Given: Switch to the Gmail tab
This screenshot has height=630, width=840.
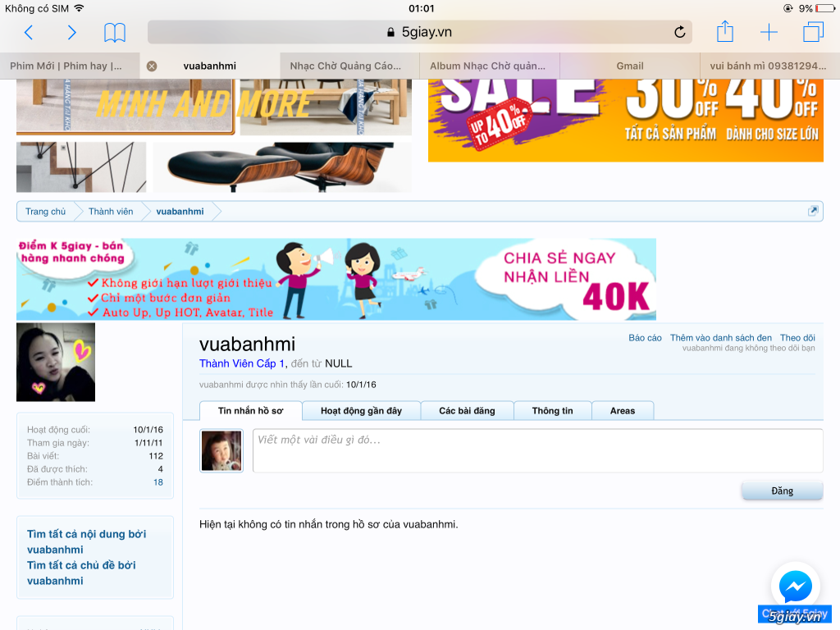Looking at the screenshot, I should pyautogui.click(x=630, y=66).
